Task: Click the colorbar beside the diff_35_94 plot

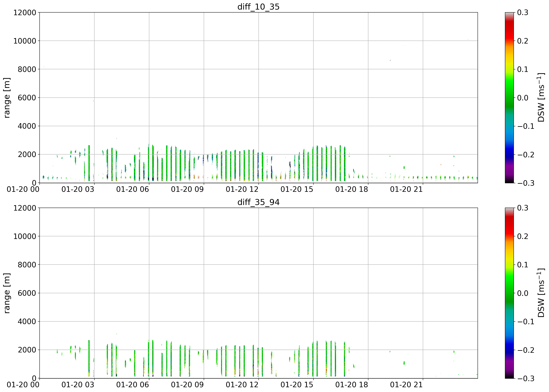Action: [509, 293]
